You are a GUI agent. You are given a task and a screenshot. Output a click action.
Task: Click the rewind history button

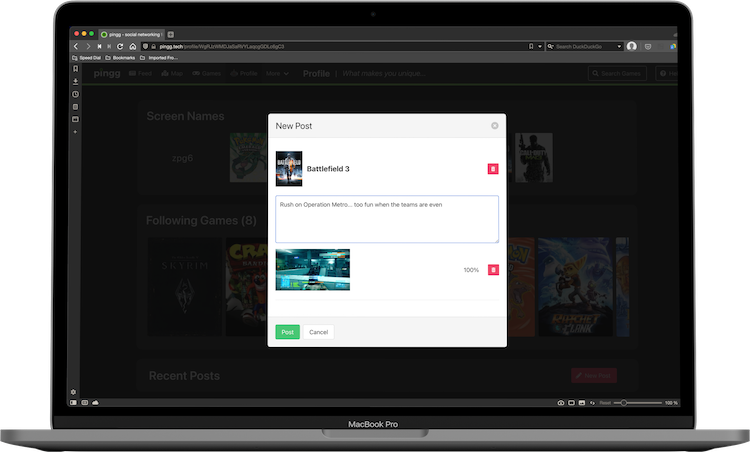point(99,46)
